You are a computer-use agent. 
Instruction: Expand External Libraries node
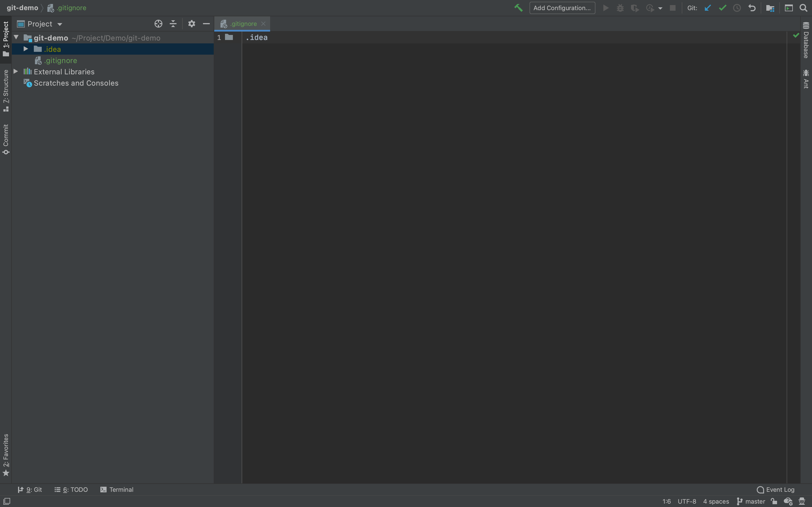(x=16, y=72)
